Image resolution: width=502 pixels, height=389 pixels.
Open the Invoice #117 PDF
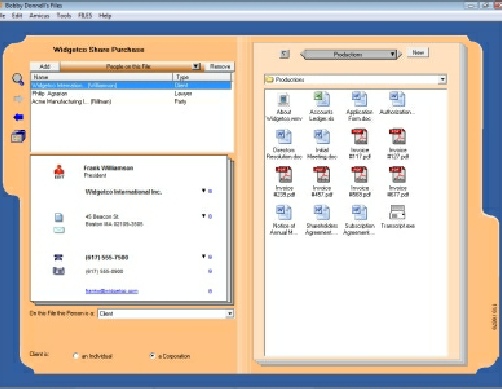359,145
